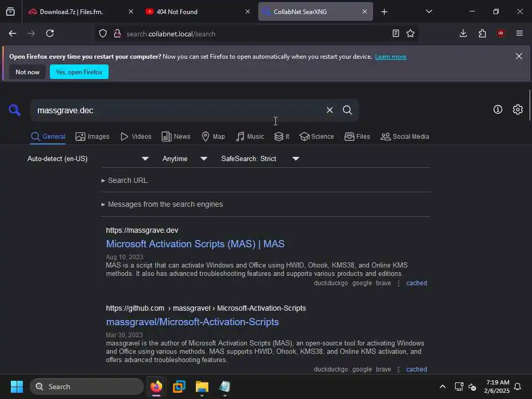Open File Explorer from the taskbar
Screen dimensions: 532x399
(x=202, y=387)
